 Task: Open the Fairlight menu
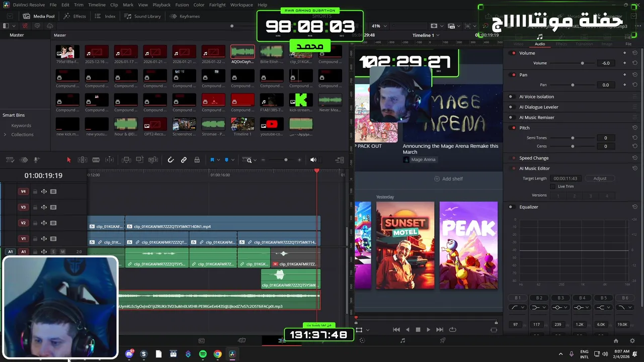pos(217,5)
